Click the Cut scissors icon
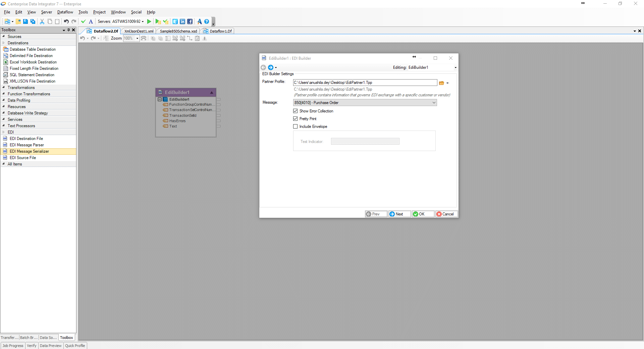The height and width of the screenshot is (349, 644). pyautogui.click(x=42, y=21)
